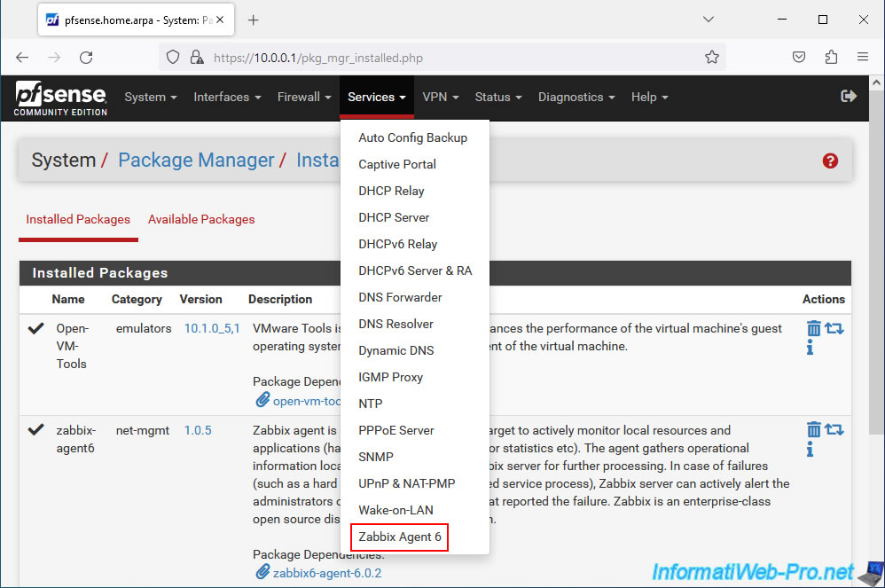Click the Name column header

(x=68, y=299)
